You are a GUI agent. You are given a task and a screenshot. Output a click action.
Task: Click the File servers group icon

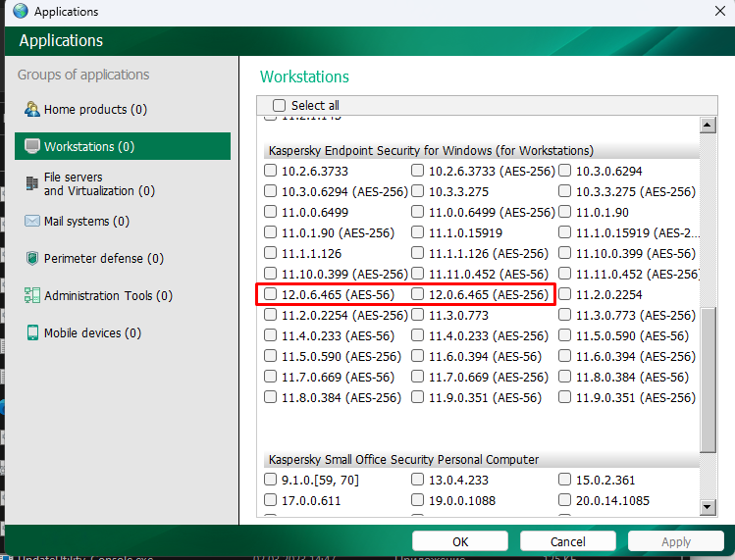pyautogui.click(x=31, y=183)
